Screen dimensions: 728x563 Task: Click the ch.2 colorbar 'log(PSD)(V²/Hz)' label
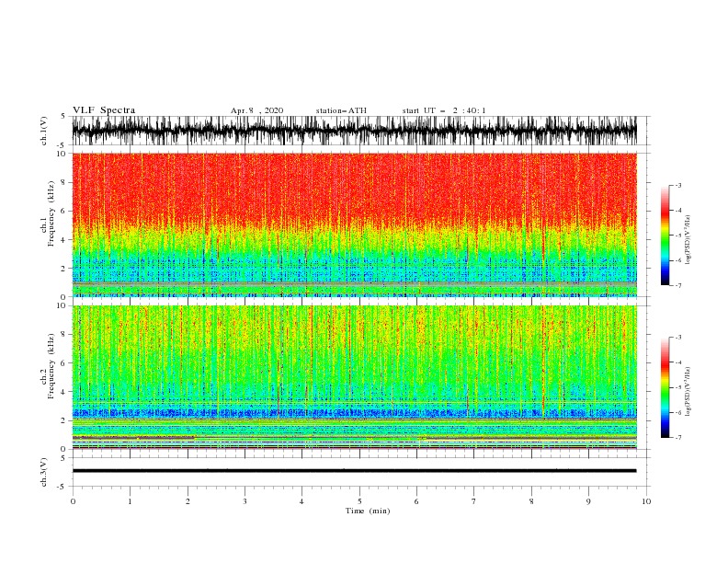pyautogui.click(x=688, y=391)
